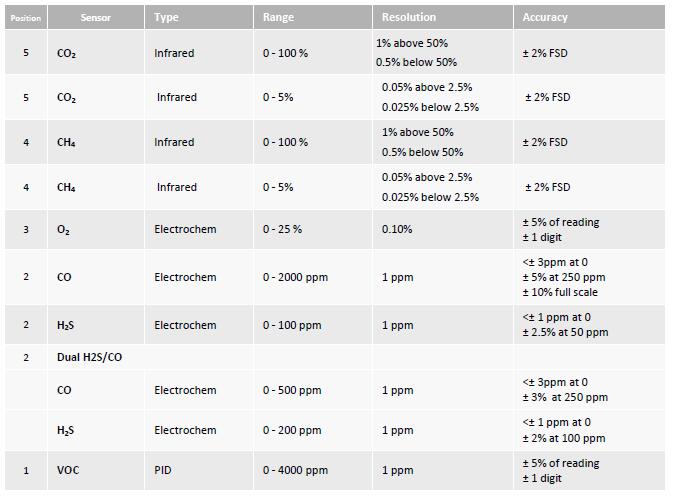Click the Type column header
Screen dimensions: 682x502
pyautogui.click(x=166, y=18)
